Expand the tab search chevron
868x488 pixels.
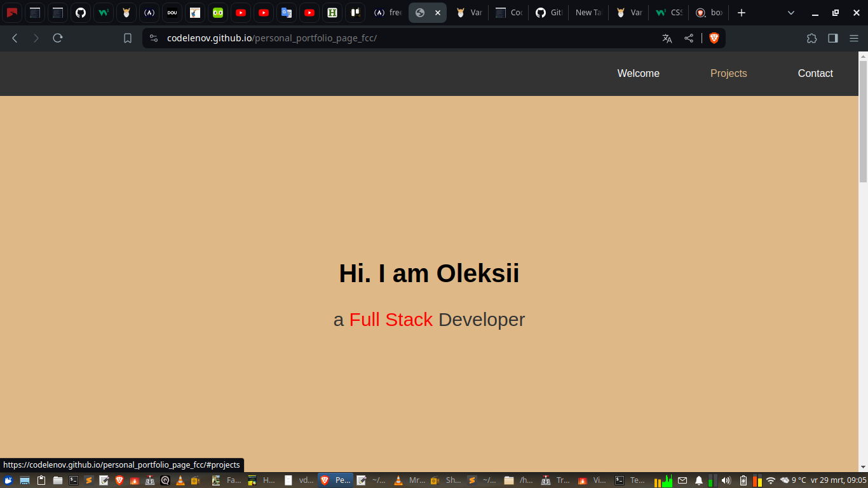tap(791, 13)
